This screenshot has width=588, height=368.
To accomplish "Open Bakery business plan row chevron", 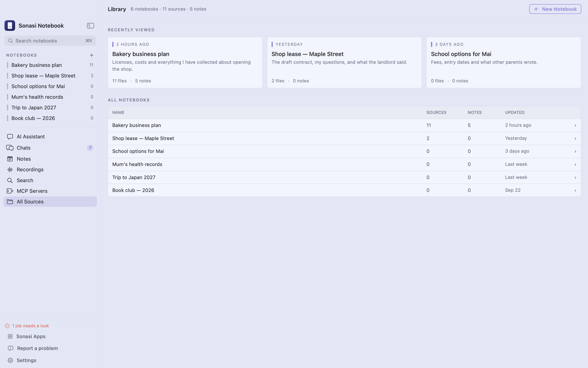I will (x=575, y=125).
